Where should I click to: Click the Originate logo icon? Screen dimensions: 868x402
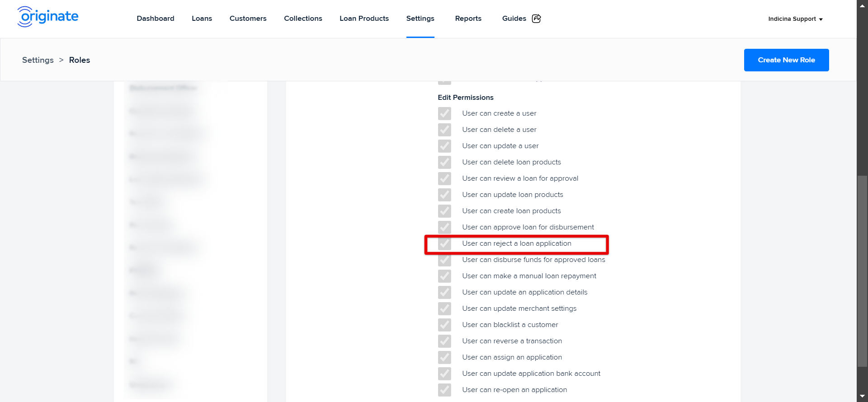click(x=47, y=17)
